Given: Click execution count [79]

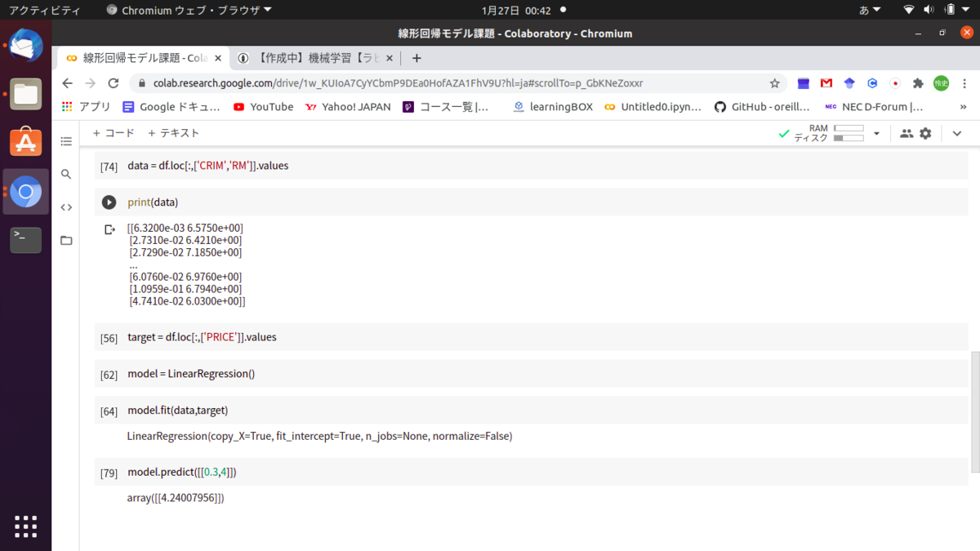Looking at the screenshot, I should (109, 473).
